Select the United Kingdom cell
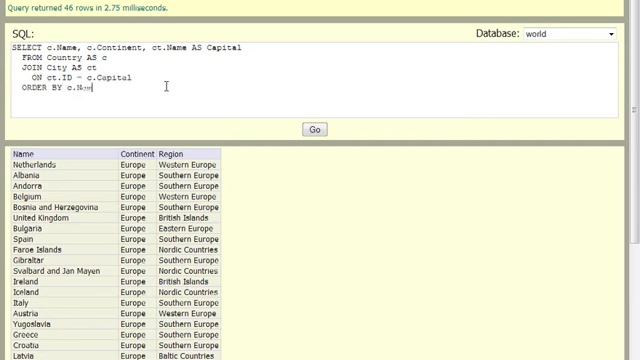This screenshot has height=360, width=640. 65,218
